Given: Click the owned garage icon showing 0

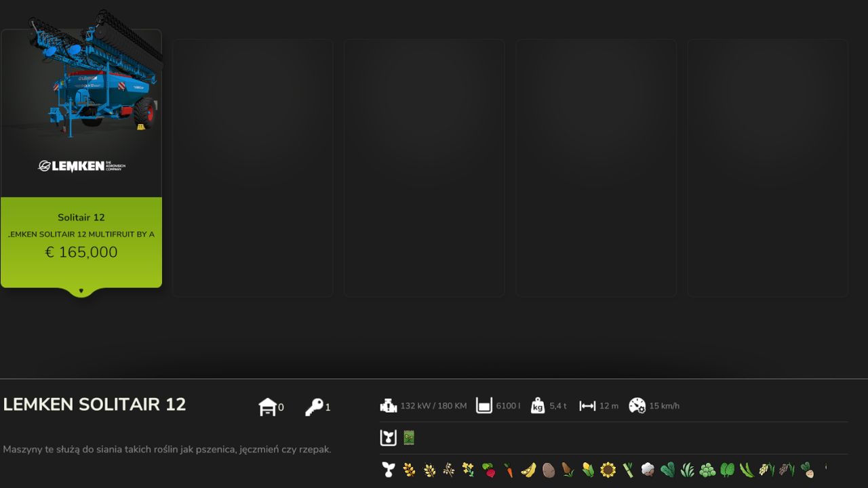Looking at the screenshot, I should tap(268, 407).
